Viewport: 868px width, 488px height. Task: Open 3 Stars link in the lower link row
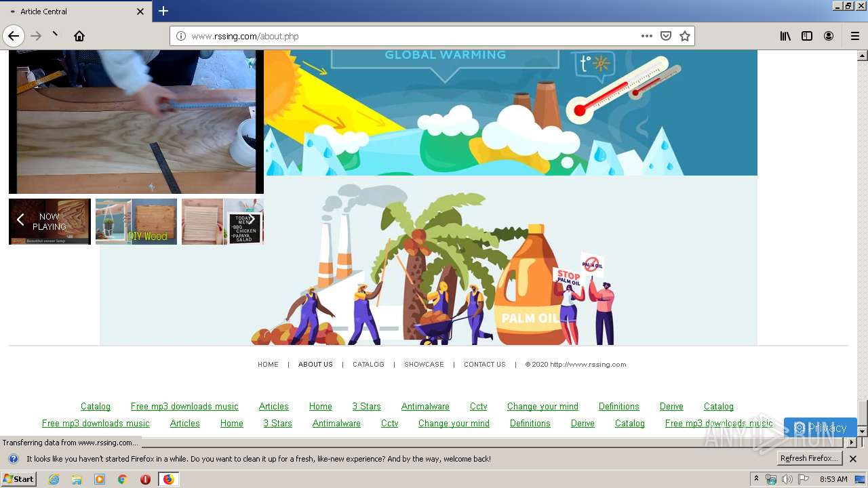point(277,424)
